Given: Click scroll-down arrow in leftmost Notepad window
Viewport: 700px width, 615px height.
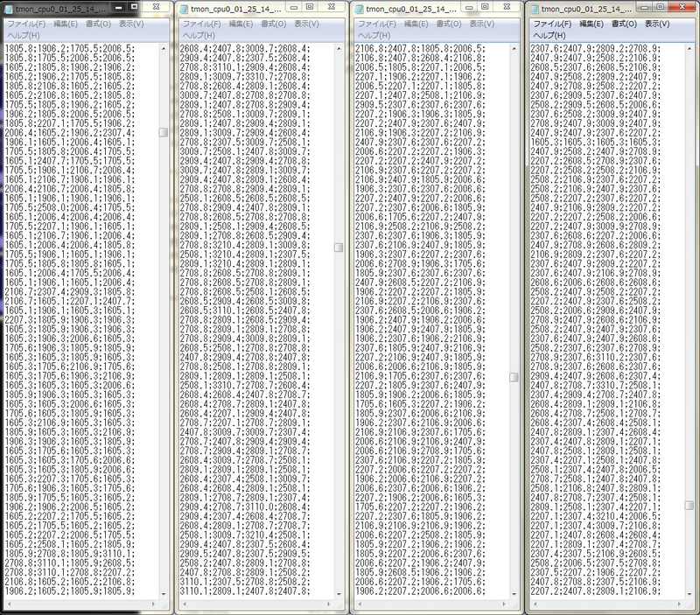Looking at the screenshot, I should 164,594.
